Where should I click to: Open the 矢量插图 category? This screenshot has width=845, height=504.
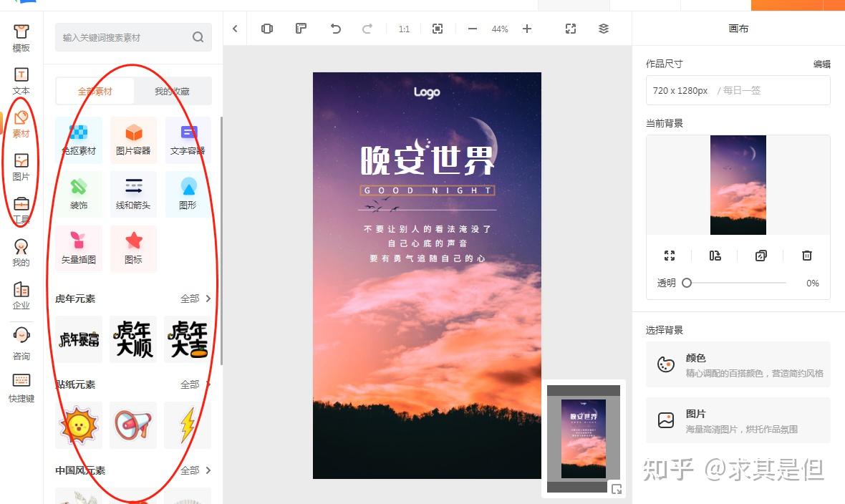coord(79,249)
